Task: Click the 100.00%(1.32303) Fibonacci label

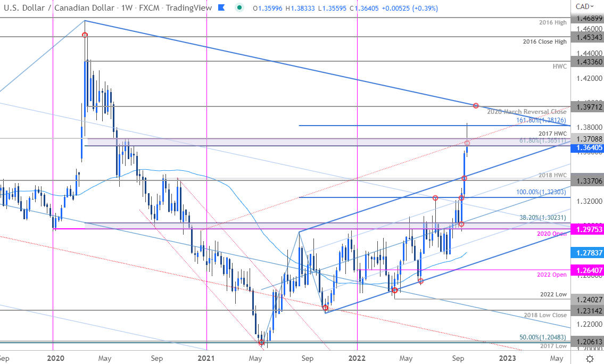Action: (541, 192)
